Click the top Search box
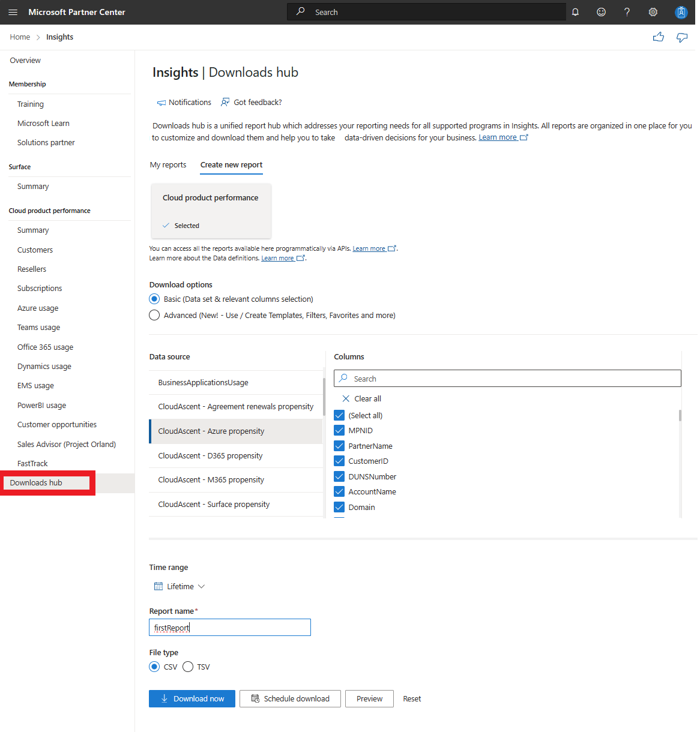700x732 pixels. click(426, 12)
